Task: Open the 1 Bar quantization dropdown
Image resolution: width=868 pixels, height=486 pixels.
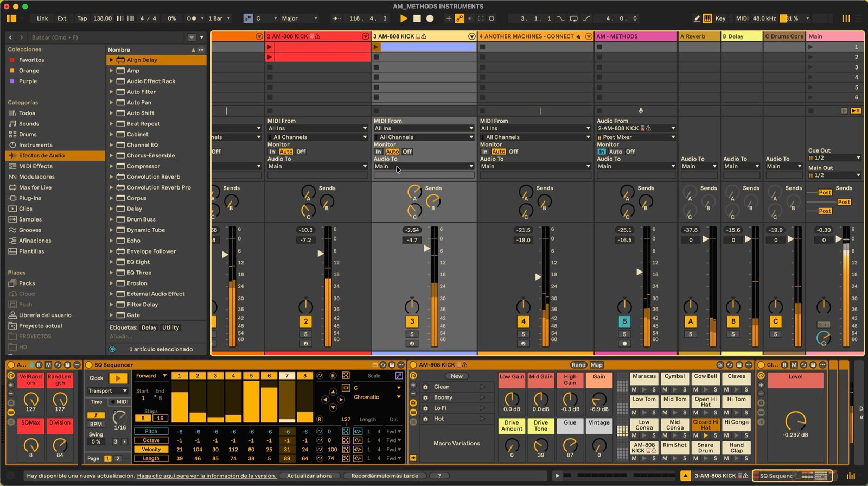Action: tap(219, 18)
